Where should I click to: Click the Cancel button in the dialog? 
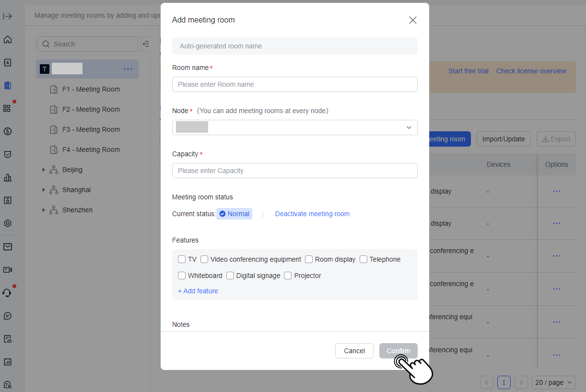tap(354, 351)
